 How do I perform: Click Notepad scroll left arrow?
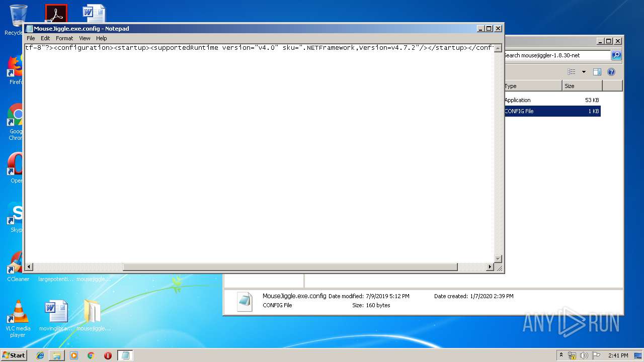tap(29, 267)
